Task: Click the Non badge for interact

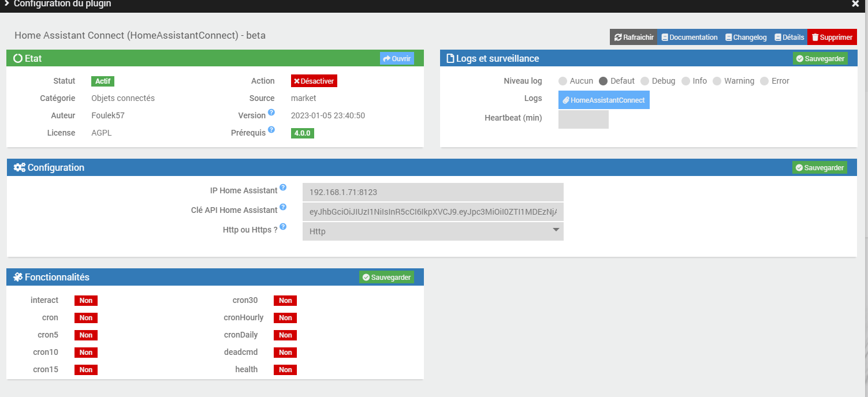Action: click(x=86, y=300)
